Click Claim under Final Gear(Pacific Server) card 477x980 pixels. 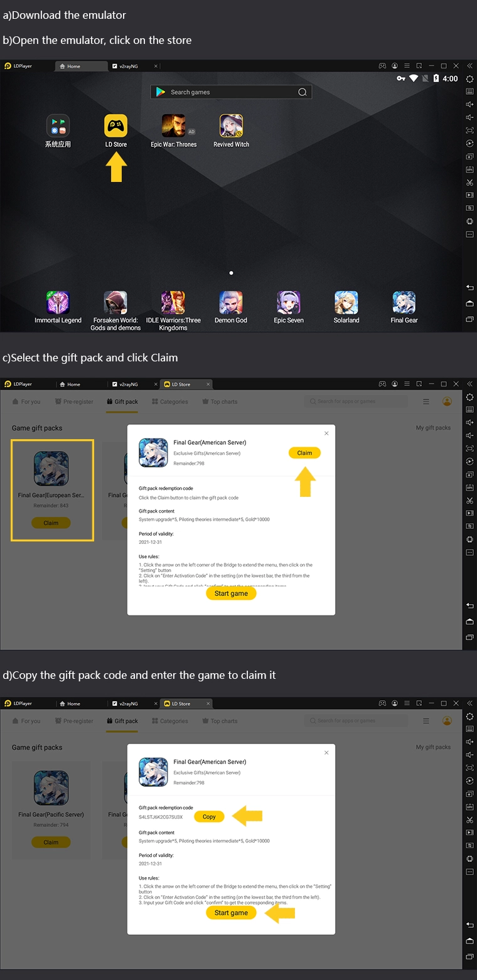[x=51, y=842]
